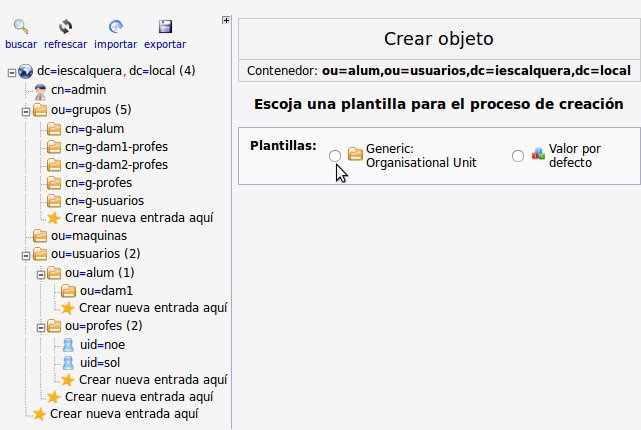Click the uid=noe user icon
This screenshot has height=430, width=641.
coord(68,345)
